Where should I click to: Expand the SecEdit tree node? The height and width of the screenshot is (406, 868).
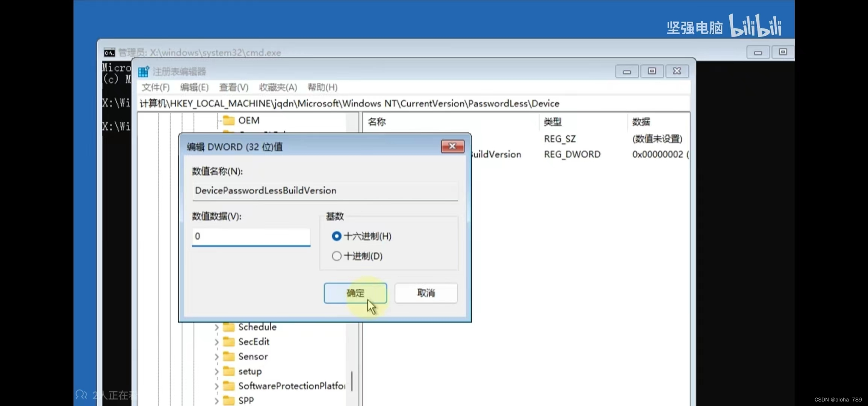pyautogui.click(x=217, y=342)
